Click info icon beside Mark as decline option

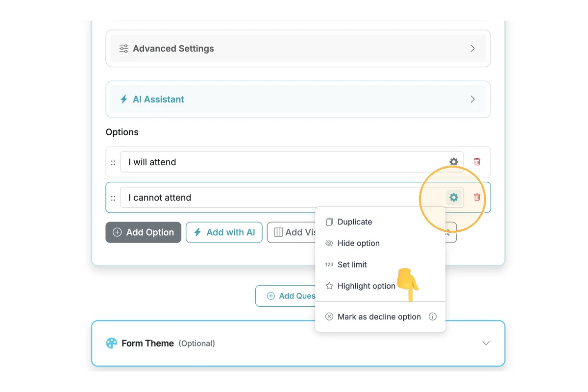pos(432,317)
